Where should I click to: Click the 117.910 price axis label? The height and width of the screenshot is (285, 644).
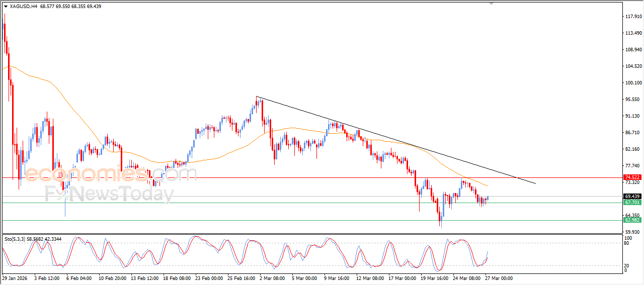(x=633, y=17)
